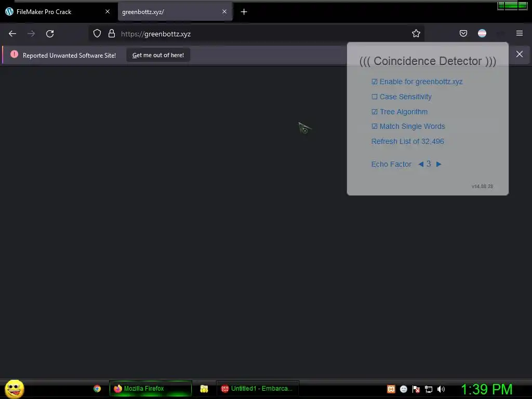The height and width of the screenshot is (399, 532).
Task: Open the smiley face start button
Action: point(14,389)
